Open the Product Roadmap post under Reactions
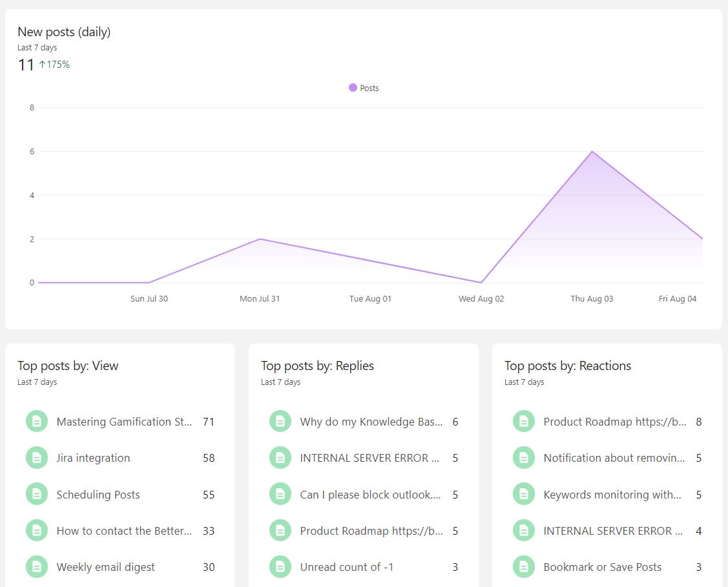Image resolution: width=728 pixels, height=587 pixels. click(x=615, y=422)
